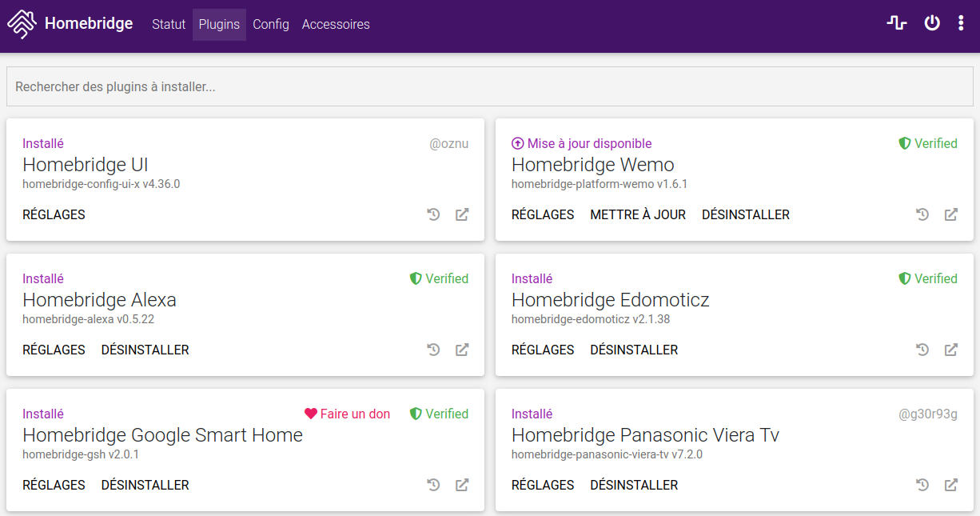Open RÉGLAGES for Homebridge UI
980x516 pixels.
(x=54, y=214)
